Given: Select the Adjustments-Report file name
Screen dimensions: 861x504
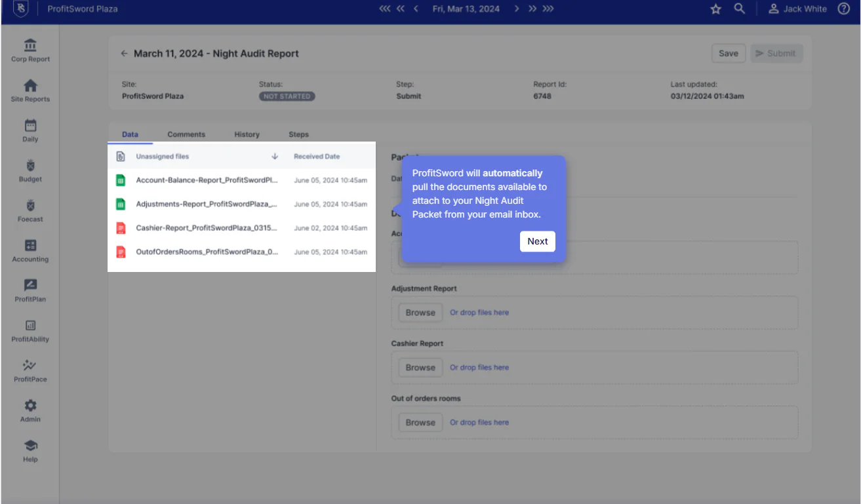Looking at the screenshot, I should tap(207, 204).
